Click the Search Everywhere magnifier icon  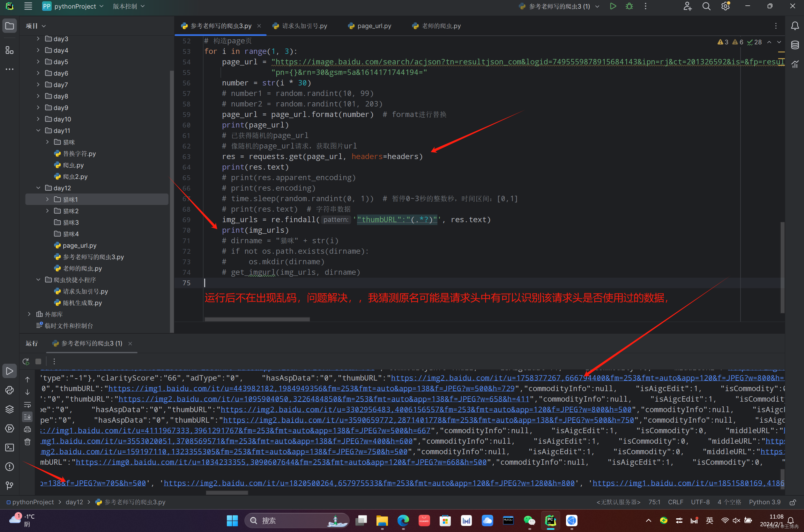(x=706, y=6)
